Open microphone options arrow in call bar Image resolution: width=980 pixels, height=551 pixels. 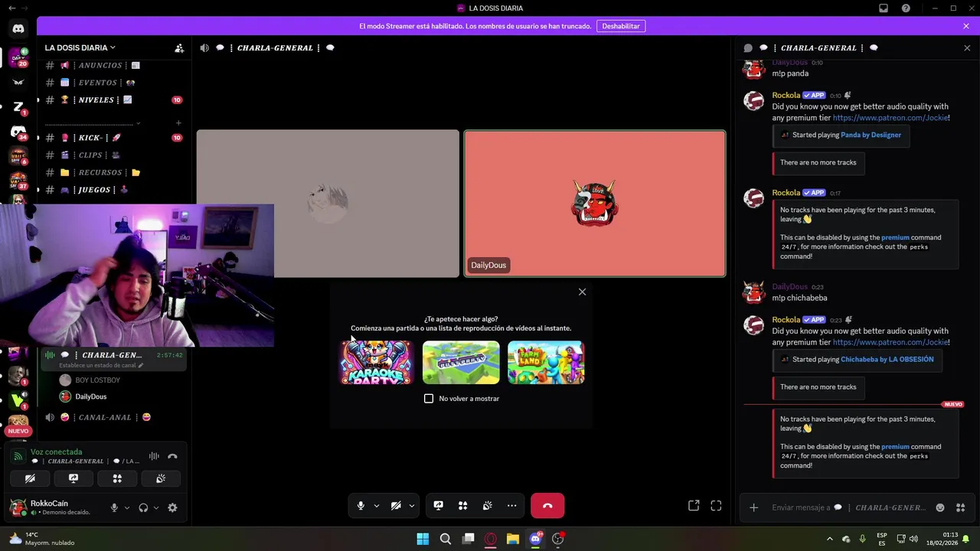377,506
